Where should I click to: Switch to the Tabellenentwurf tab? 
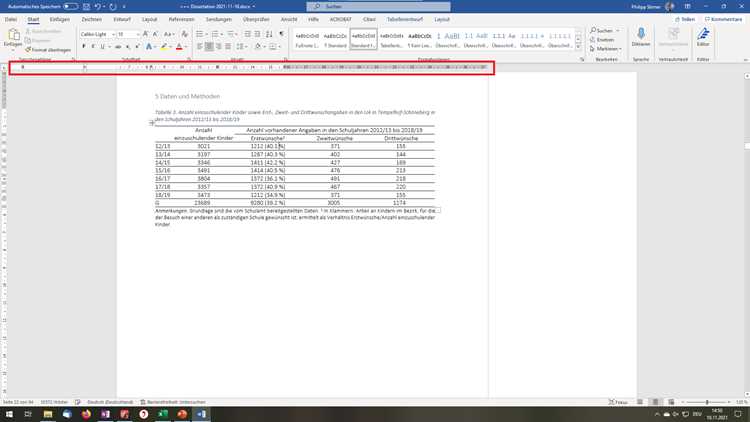point(405,20)
